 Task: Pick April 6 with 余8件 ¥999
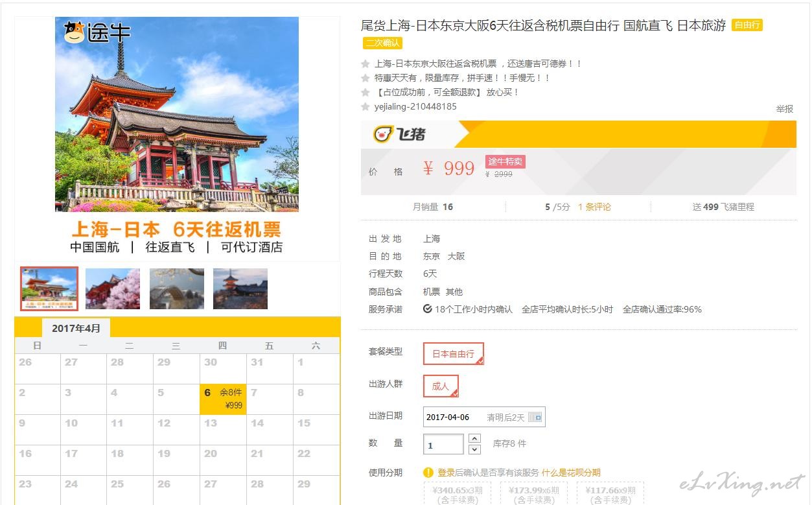point(223,399)
